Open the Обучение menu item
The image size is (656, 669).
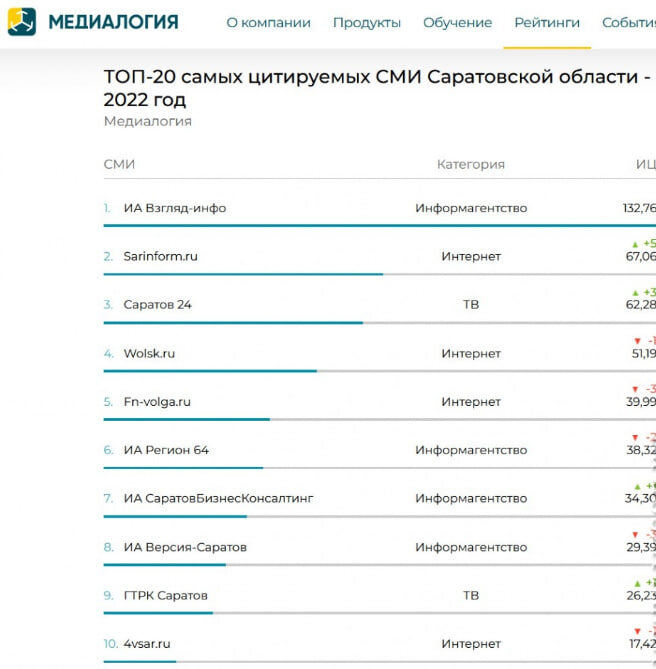click(457, 23)
